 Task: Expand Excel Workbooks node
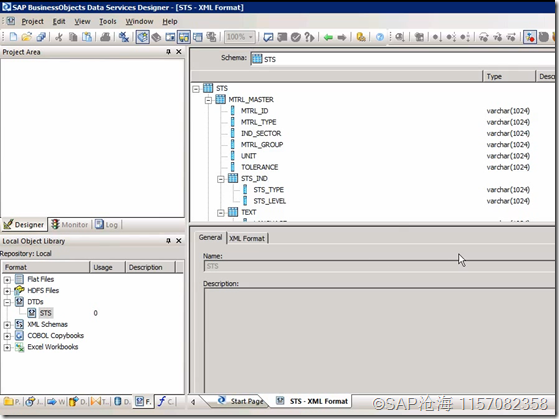pos(7,347)
